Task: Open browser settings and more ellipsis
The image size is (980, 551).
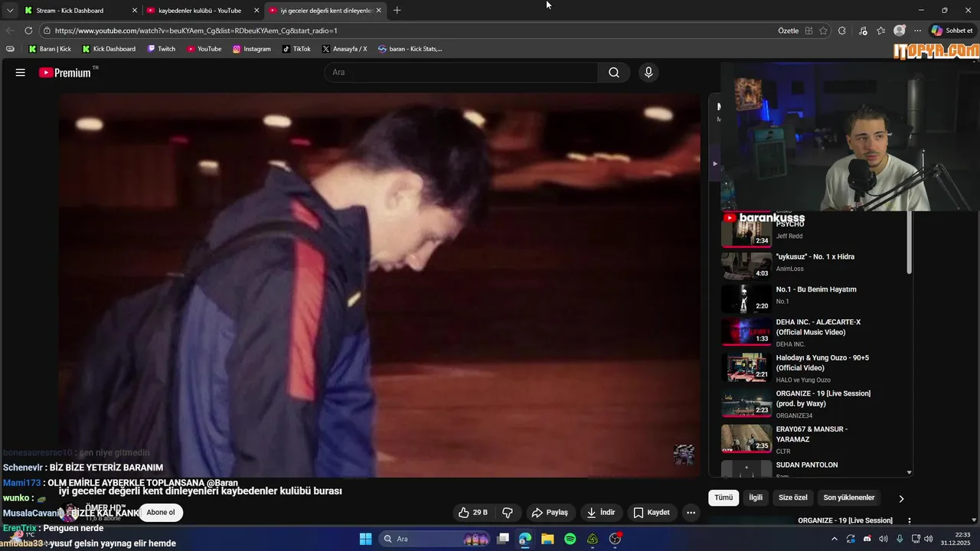Action: coord(917,31)
